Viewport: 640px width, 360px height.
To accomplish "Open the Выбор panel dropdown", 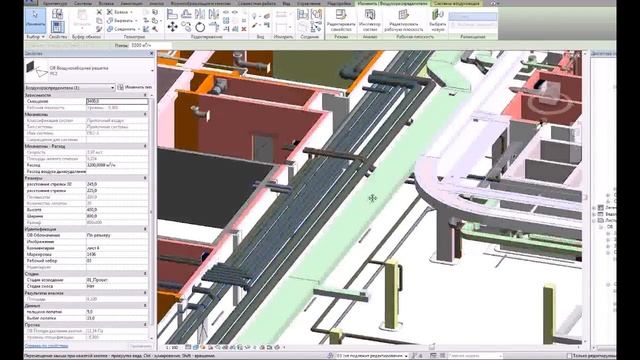I will pyautogui.click(x=35, y=37).
